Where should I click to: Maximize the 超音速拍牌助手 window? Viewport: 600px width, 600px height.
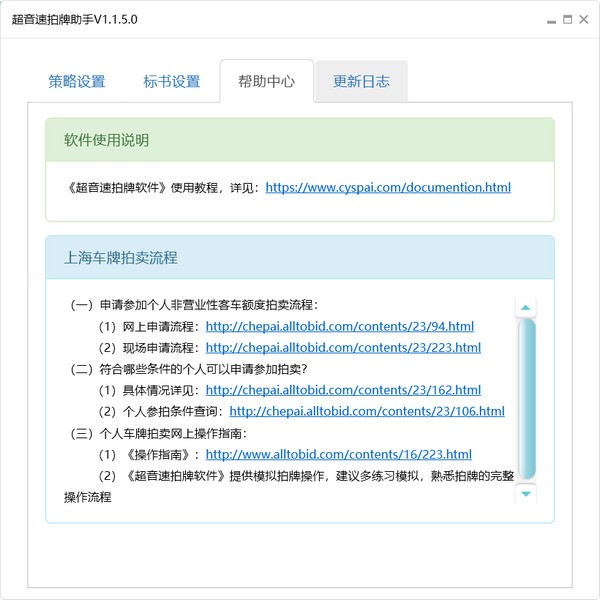[x=567, y=19]
